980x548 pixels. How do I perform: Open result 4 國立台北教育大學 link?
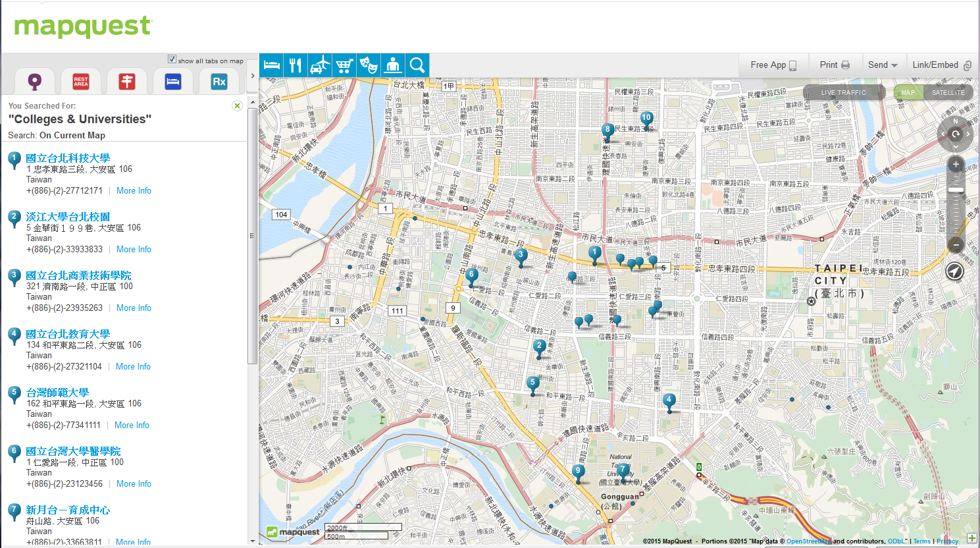(x=68, y=334)
